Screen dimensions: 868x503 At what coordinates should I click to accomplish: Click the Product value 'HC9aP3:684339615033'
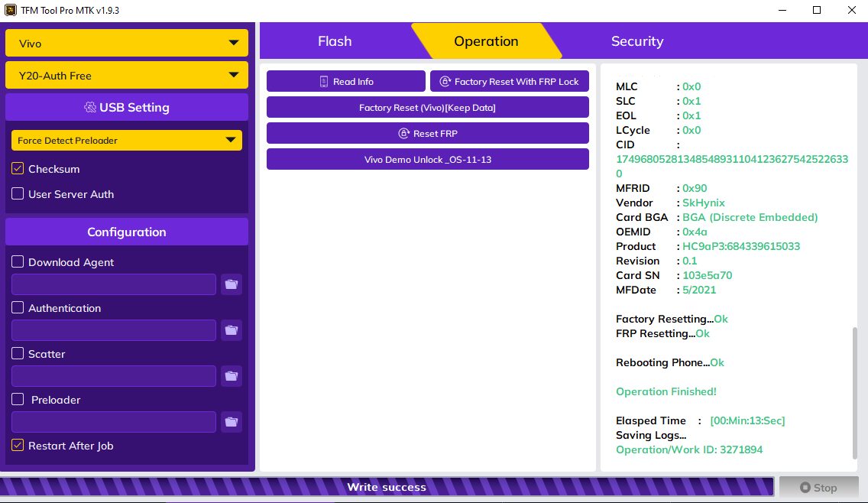coord(740,246)
